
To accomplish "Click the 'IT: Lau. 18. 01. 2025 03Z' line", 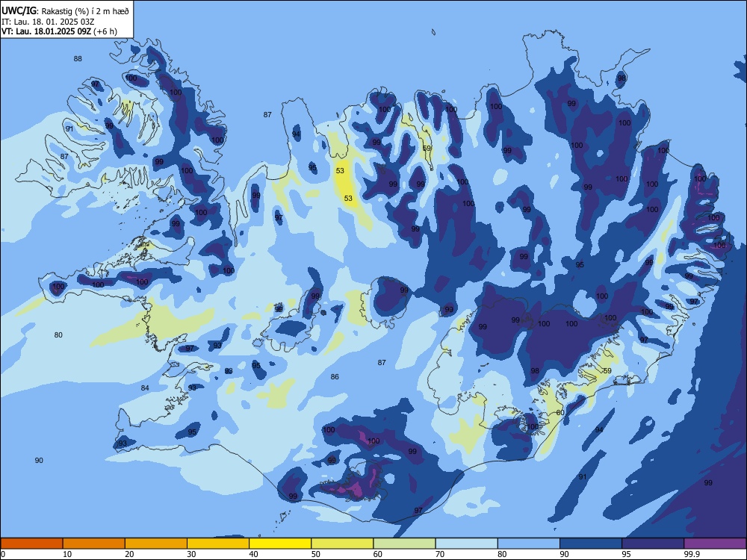I will (x=48, y=22).
